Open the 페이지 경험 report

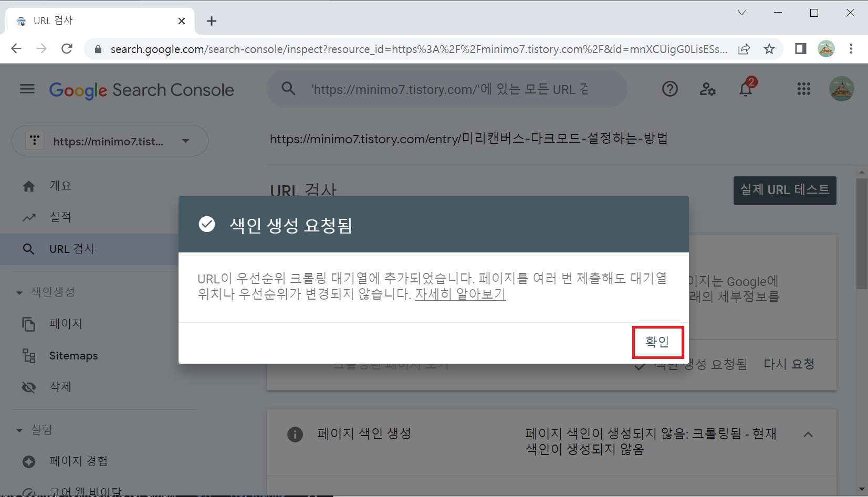tap(79, 461)
